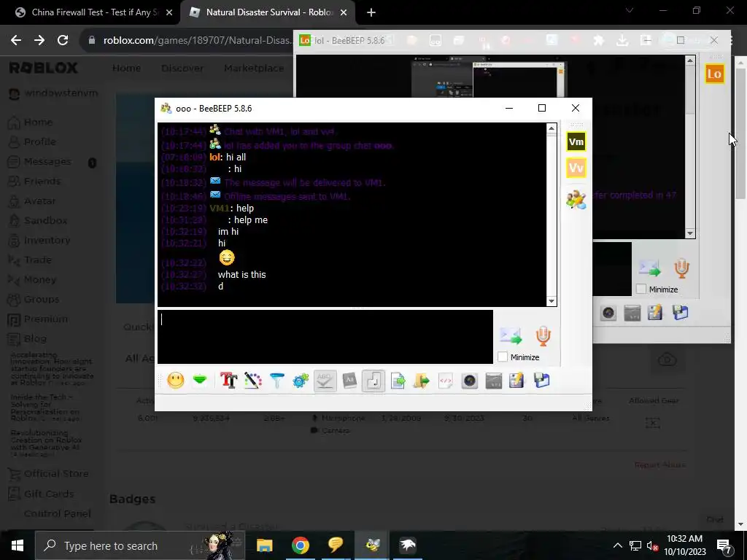The image size is (747, 560).
Task: Check the Minimize box in lol window
Action: 641,289
